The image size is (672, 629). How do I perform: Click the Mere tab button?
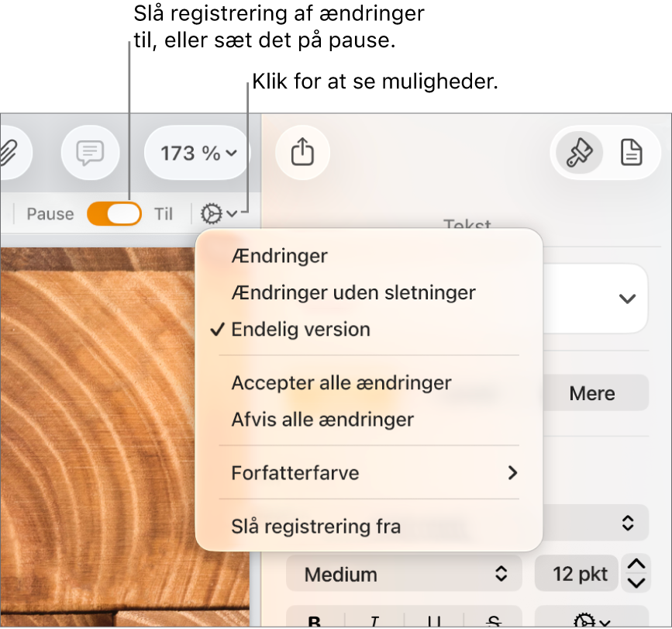tap(592, 392)
